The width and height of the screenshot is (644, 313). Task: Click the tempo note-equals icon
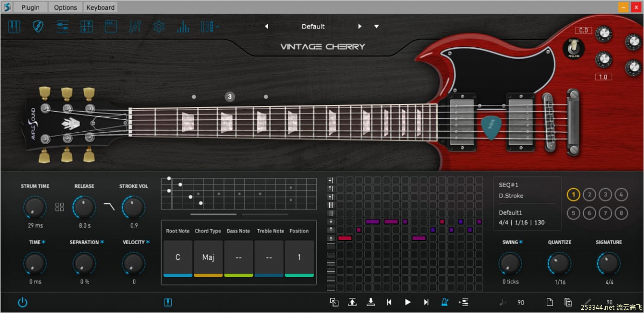(503, 302)
